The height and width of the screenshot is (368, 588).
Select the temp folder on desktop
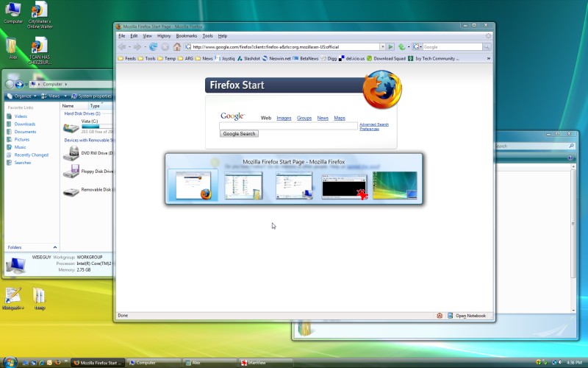(40, 299)
